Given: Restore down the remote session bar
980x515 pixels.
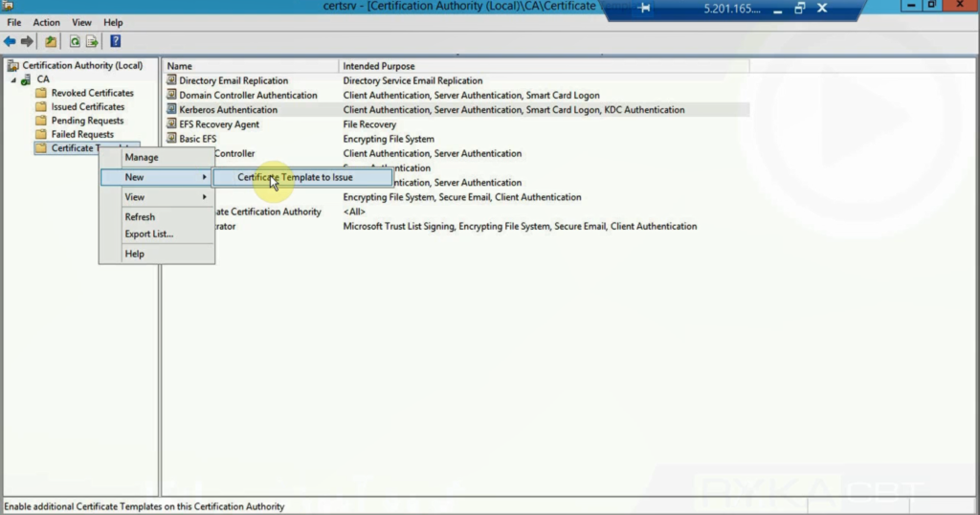Looking at the screenshot, I should pos(799,8).
